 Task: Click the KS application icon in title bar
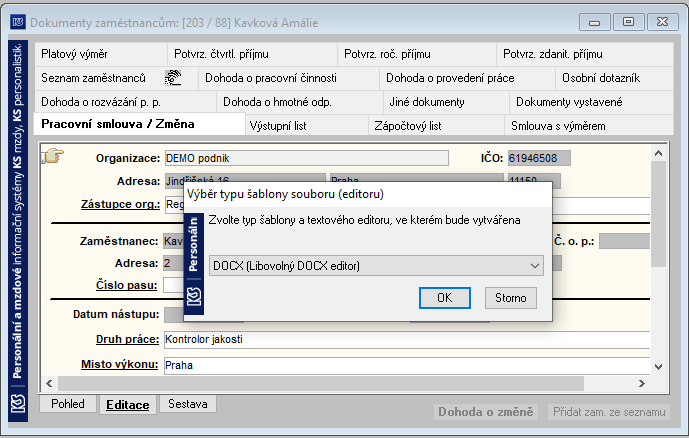point(18,22)
